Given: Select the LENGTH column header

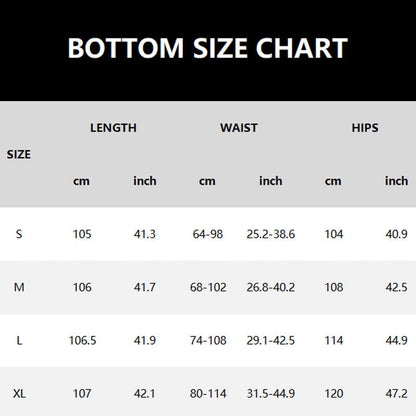Looking at the screenshot, I should pyautogui.click(x=113, y=128).
